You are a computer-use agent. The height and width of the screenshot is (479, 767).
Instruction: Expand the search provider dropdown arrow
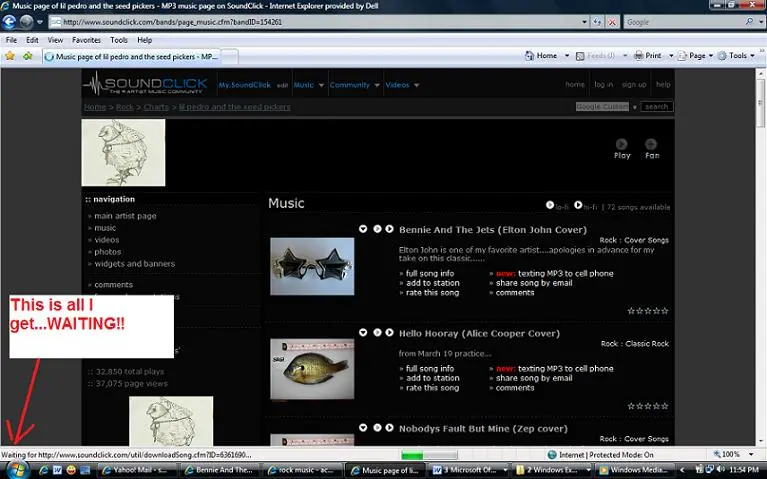(761, 22)
